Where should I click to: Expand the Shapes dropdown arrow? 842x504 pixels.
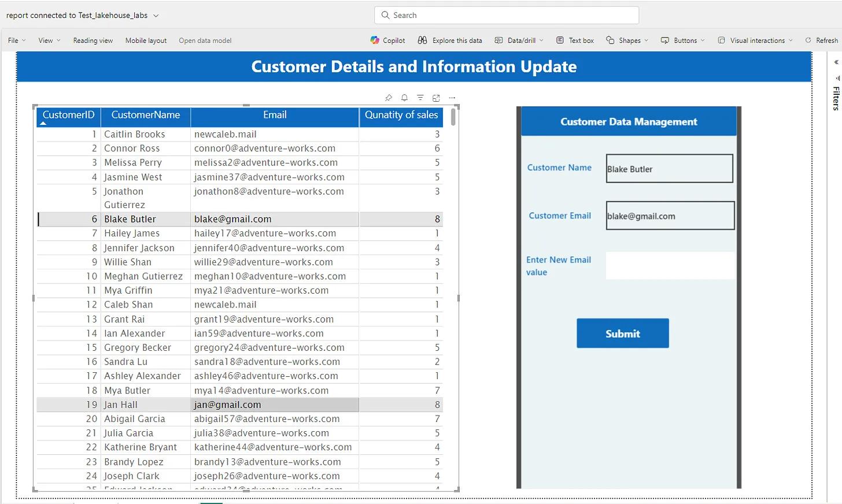(646, 40)
